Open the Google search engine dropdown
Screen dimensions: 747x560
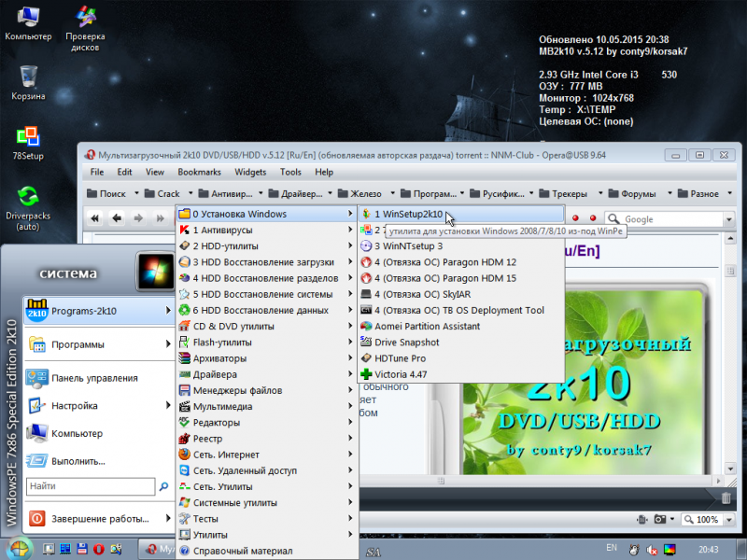(x=729, y=219)
